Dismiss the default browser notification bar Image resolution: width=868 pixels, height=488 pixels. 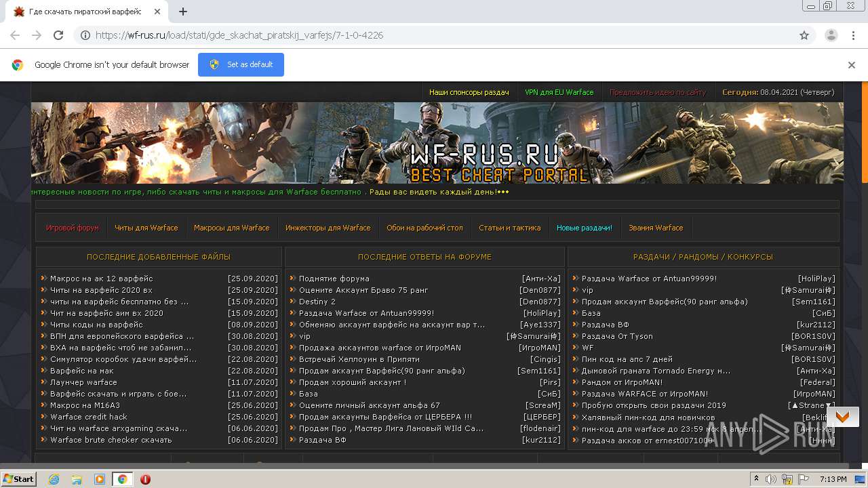coord(851,65)
